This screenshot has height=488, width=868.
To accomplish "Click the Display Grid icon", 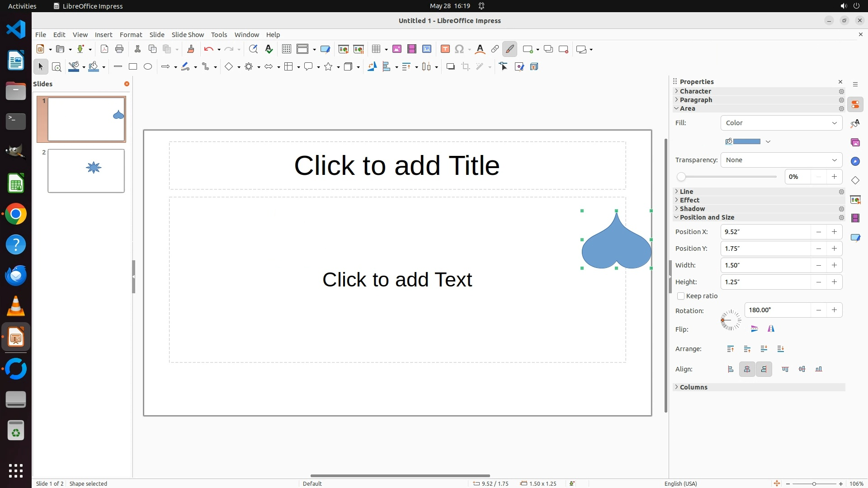I will (286, 49).
